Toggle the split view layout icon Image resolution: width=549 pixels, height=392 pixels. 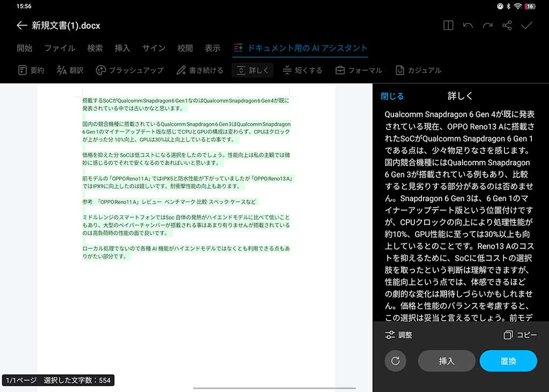click(448, 26)
